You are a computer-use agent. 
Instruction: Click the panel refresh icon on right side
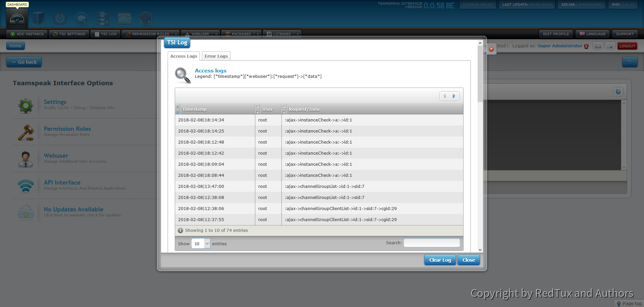618,92
